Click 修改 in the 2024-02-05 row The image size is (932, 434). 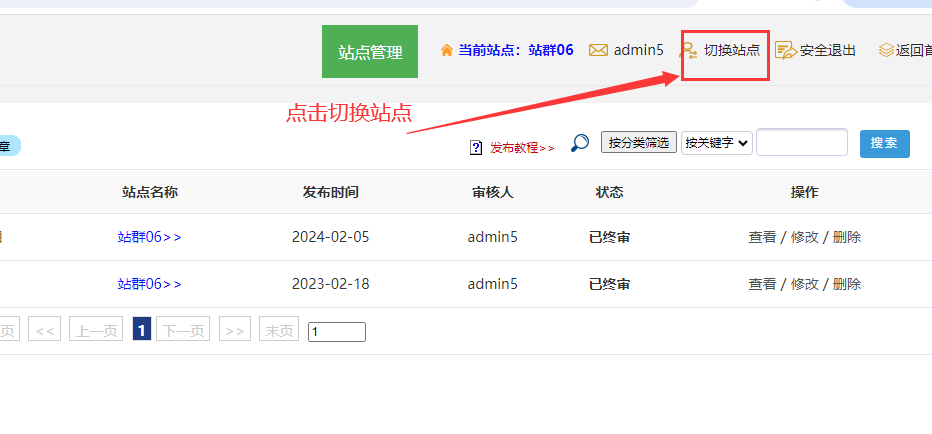(804, 237)
